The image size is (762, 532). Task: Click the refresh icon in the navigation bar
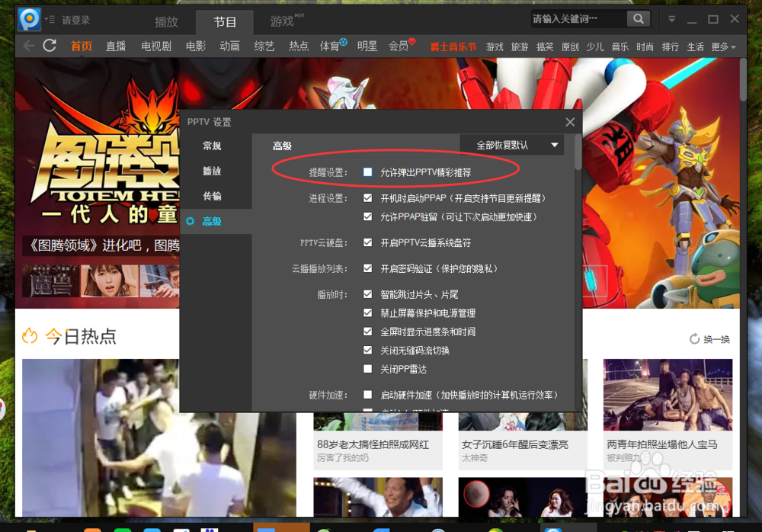coord(49,46)
